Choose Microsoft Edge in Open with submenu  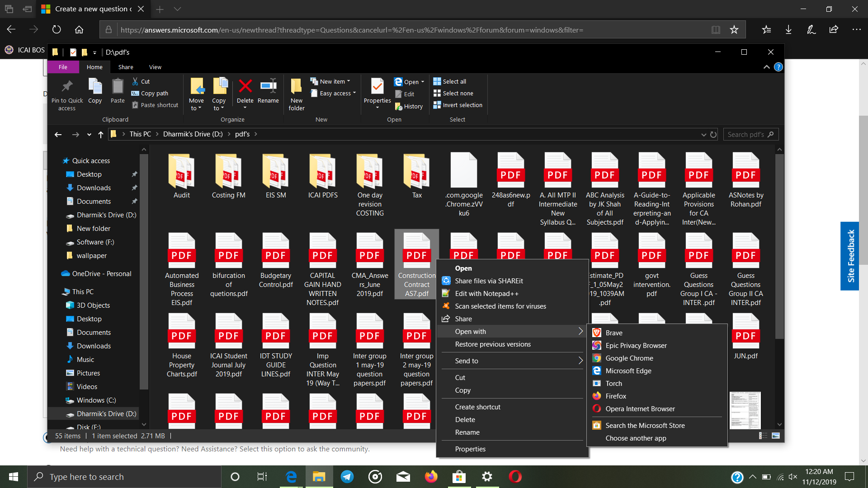tap(657, 371)
